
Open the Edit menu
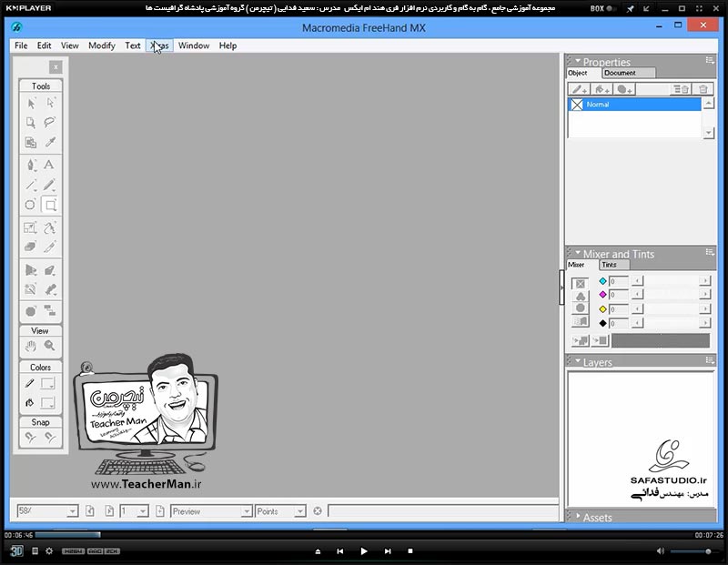(44, 45)
